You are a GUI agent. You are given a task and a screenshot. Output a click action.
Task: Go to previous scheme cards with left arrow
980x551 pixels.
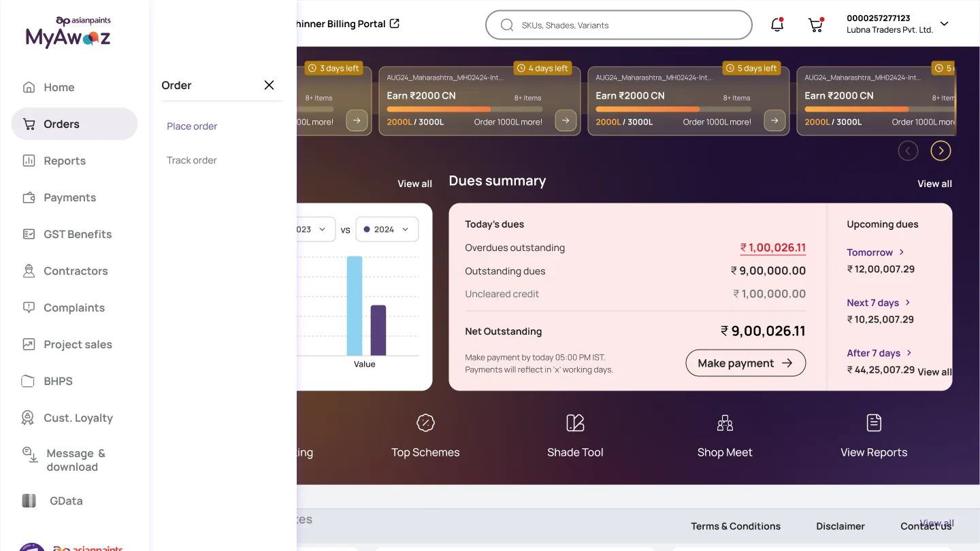tap(908, 150)
